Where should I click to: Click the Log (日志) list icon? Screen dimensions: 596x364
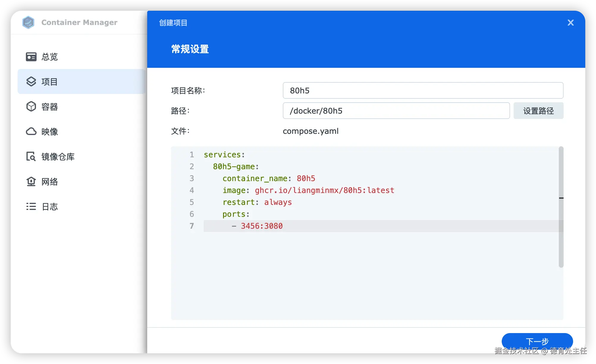point(31,206)
